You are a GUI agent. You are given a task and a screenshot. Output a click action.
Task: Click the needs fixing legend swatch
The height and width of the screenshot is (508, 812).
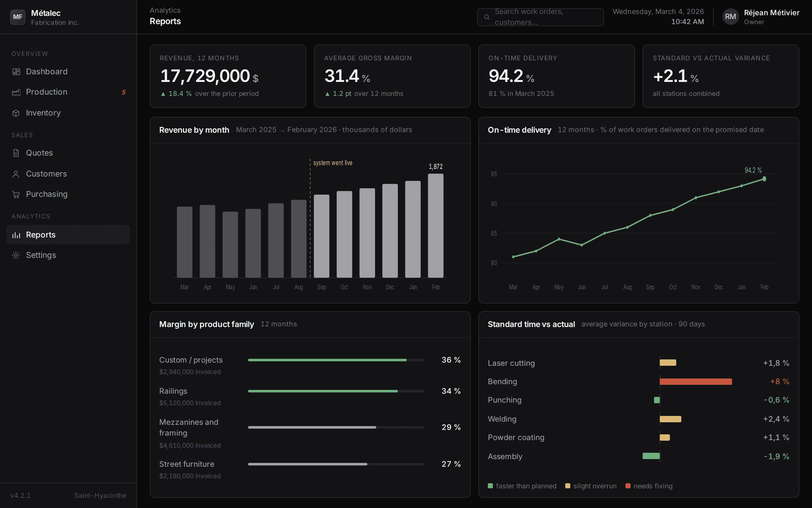pyautogui.click(x=628, y=486)
